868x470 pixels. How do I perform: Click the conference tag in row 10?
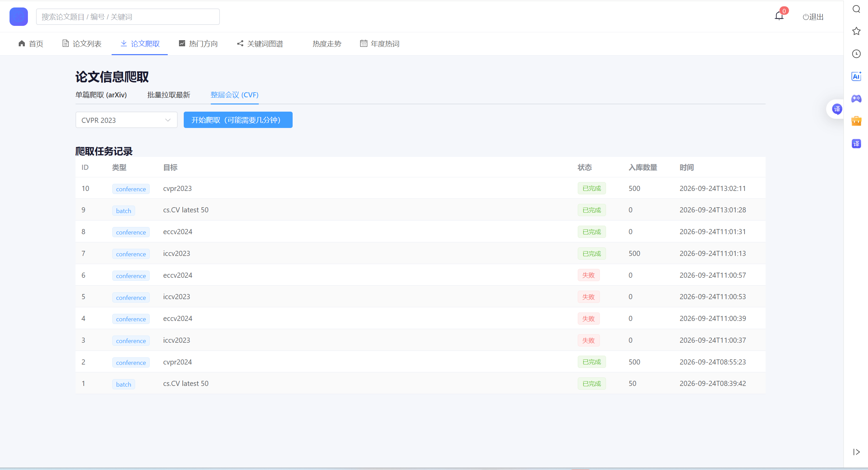pos(131,189)
